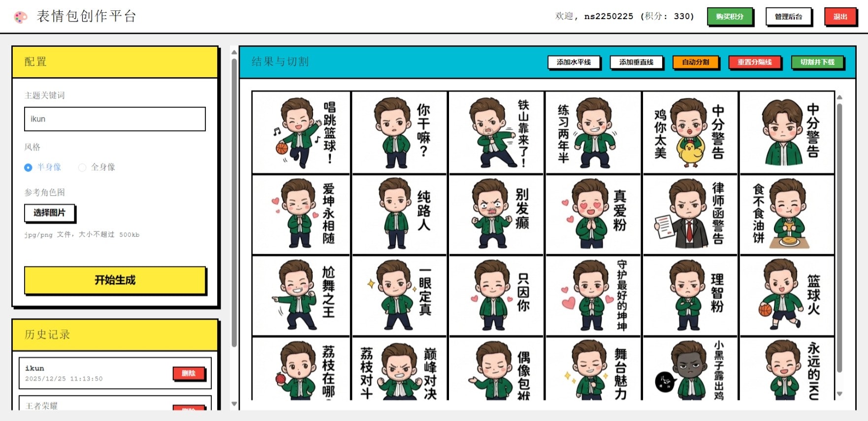Click the 表情包创作平台 title
Screen dimensions: 868x421
click(87, 16)
